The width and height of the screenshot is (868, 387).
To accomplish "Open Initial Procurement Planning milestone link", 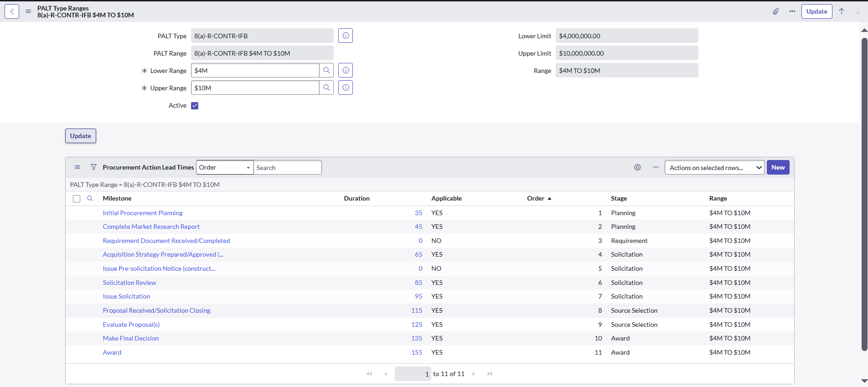I will tap(143, 213).
